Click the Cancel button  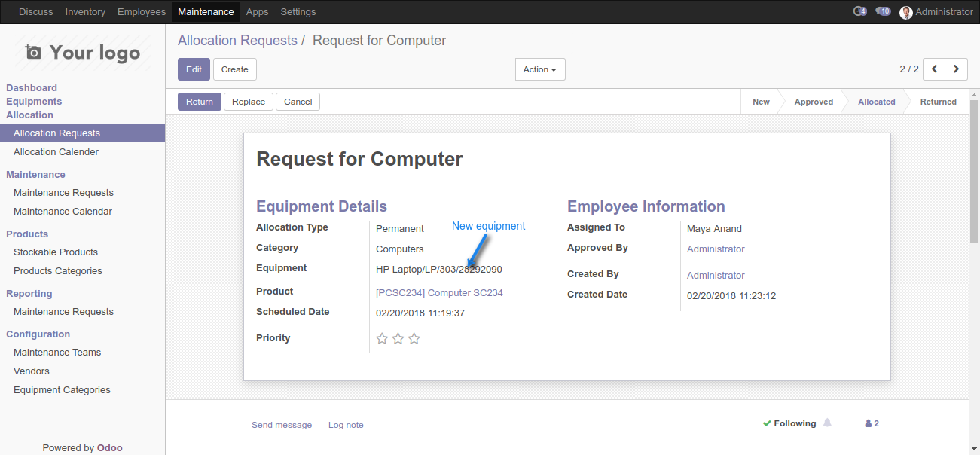(298, 102)
